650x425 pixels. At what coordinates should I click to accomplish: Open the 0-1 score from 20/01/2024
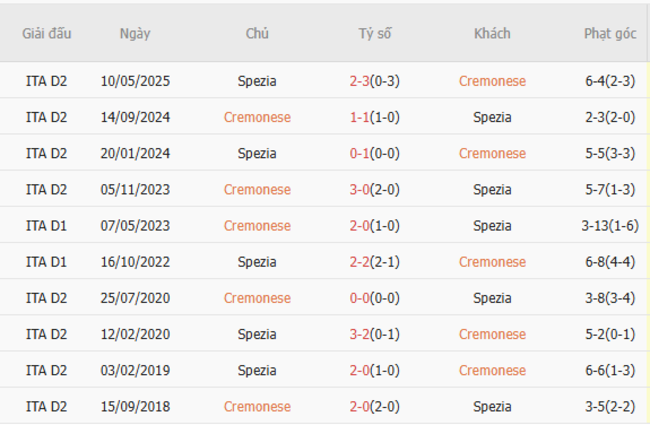pyautogui.click(x=360, y=153)
